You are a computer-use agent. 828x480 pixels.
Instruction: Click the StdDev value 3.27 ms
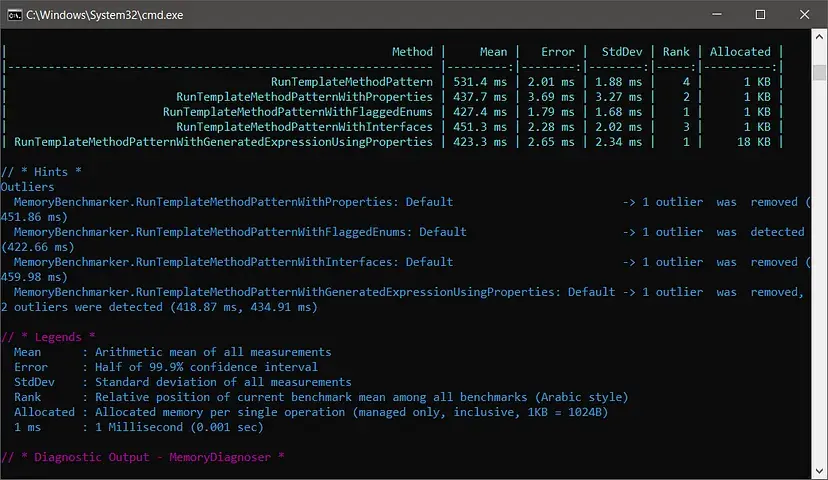pos(618,97)
